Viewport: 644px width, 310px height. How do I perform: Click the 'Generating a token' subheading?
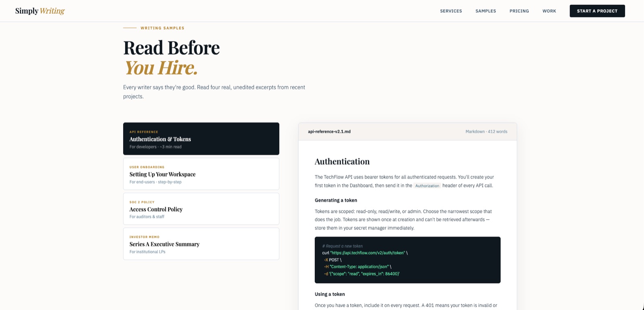pos(336,200)
